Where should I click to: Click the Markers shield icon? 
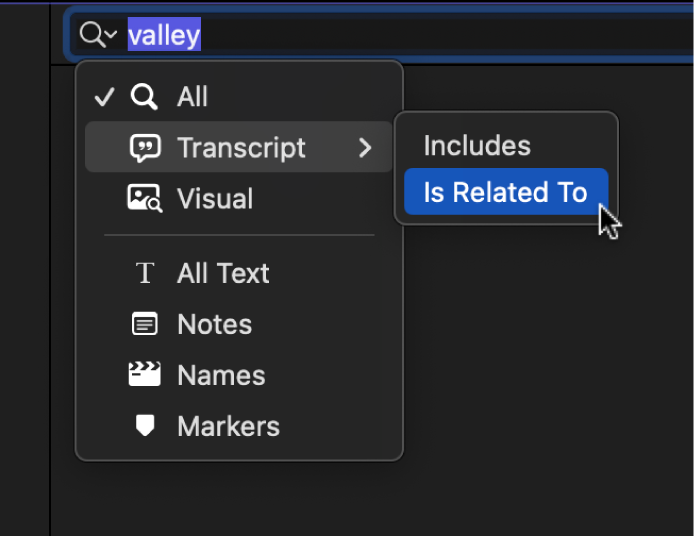(145, 426)
